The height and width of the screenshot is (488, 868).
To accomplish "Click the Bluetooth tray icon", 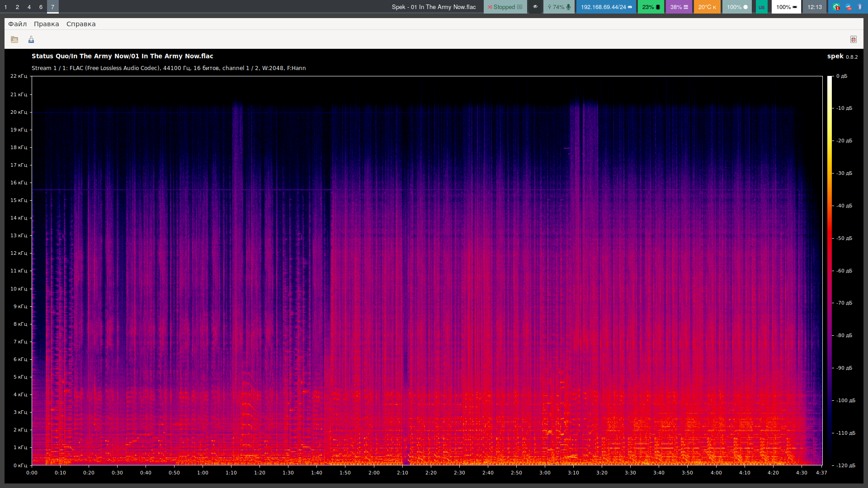I will pyautogui.click(x=860, y=7).
